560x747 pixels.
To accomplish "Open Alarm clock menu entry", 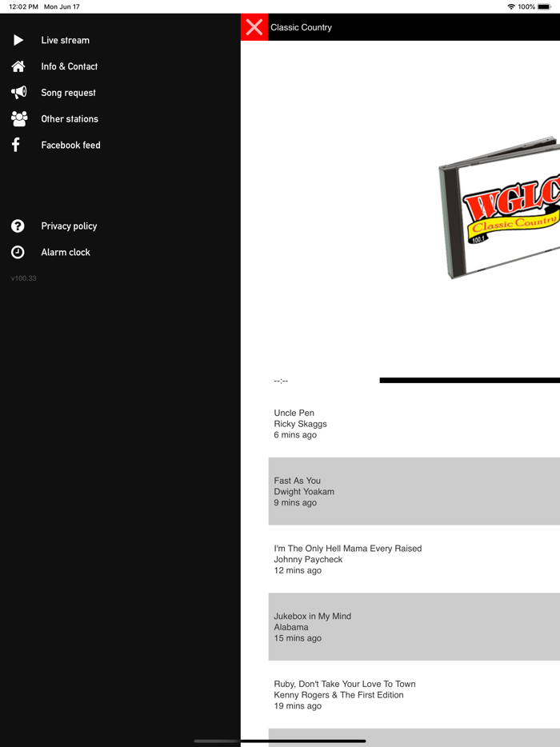I will coord(66,252).
